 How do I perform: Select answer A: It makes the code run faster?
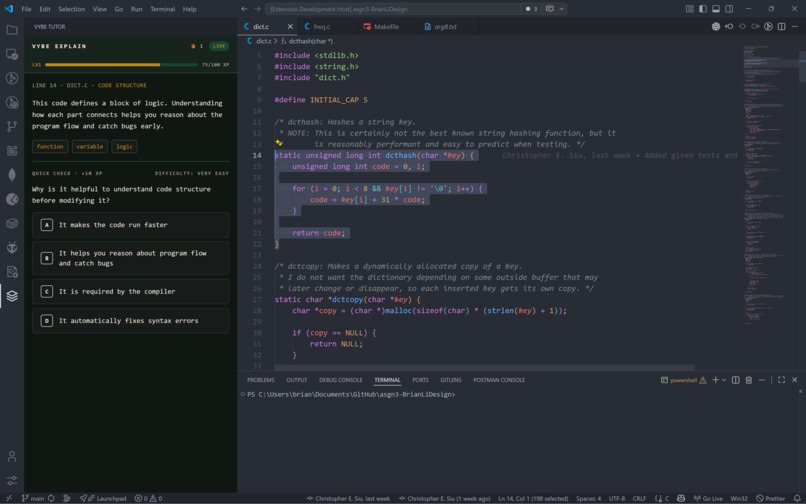(131, 225)
